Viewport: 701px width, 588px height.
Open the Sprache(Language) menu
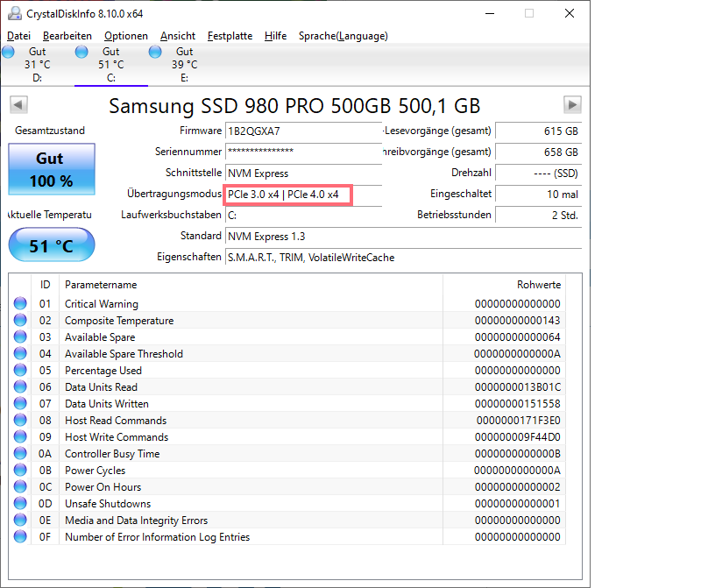pos(345,36)
